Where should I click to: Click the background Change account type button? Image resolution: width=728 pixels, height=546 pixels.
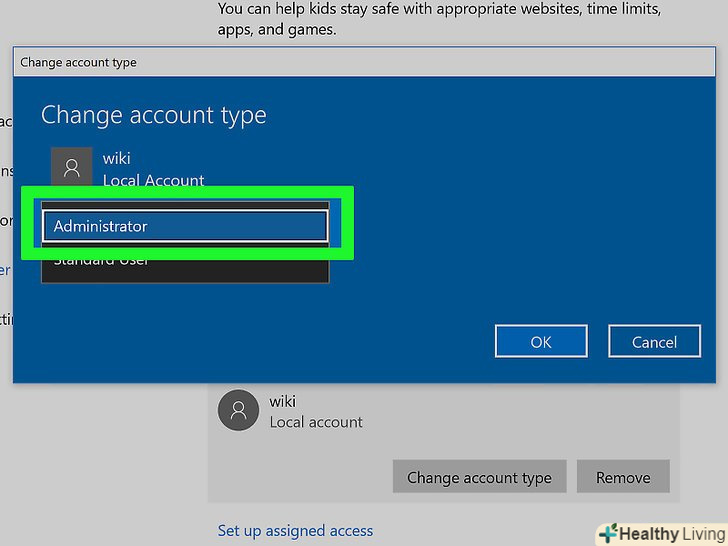pyautogui.click(x=479, y=477)
